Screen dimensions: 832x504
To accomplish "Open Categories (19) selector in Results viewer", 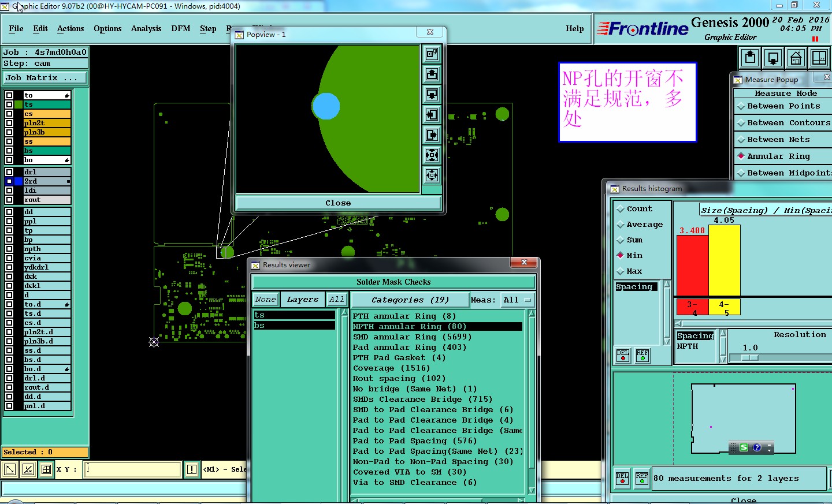I will tap(410, 300).
